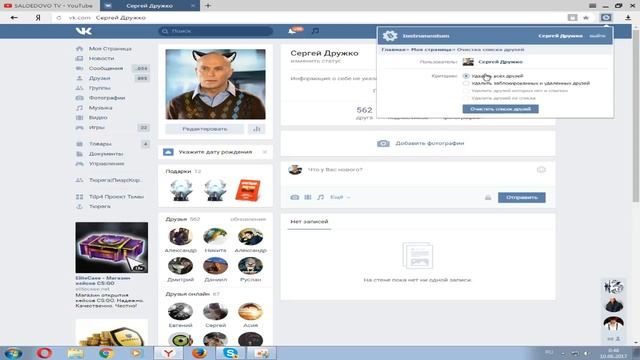The width and height of the screenshot is (640, 360).
Task: Select the Нет записей wall tab
Action: pos(309,222)
